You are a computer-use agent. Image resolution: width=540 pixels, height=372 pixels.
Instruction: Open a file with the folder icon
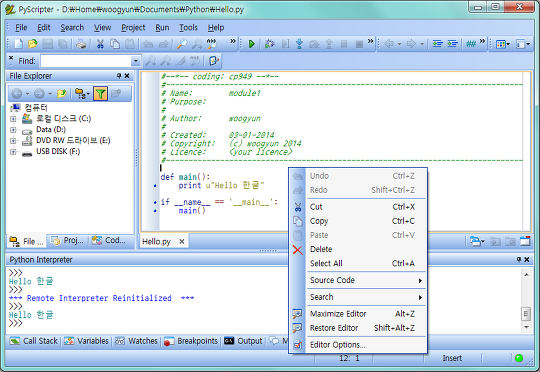point(33,44)
